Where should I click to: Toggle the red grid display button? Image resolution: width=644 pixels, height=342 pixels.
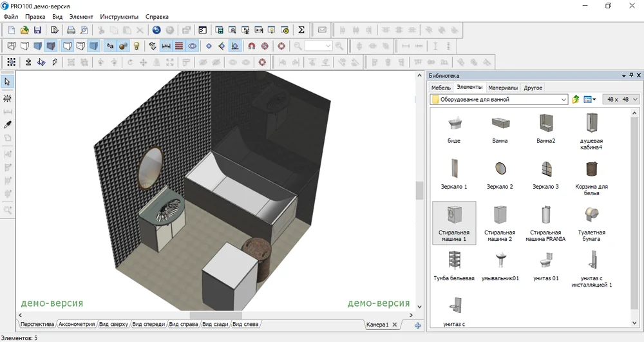coord(179,46)
